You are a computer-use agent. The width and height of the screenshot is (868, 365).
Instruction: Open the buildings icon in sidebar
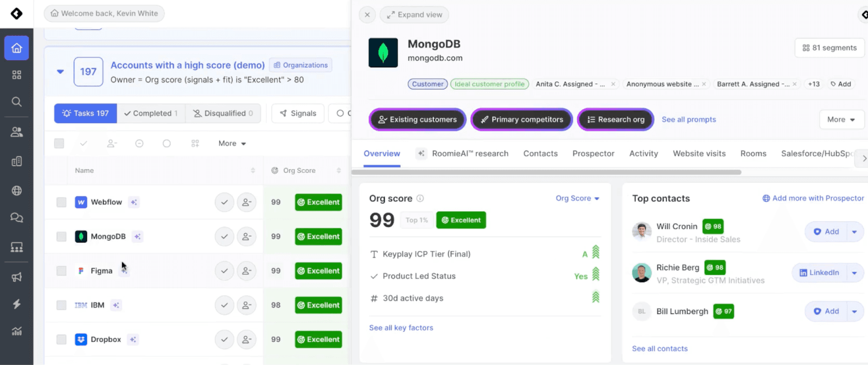(17, 161)
